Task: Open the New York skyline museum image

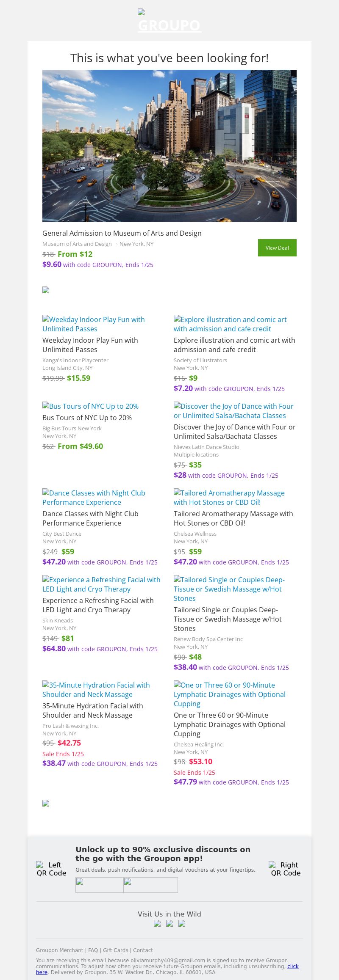Action: [169, 146]
